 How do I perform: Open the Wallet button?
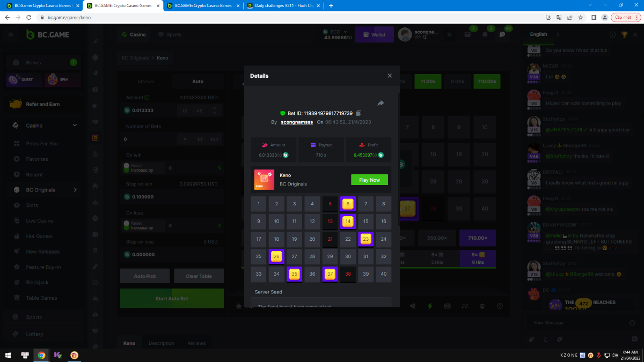point(374,35)
